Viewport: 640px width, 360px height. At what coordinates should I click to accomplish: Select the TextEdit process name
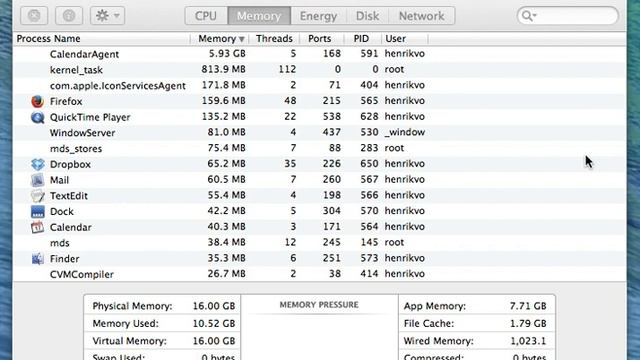69,196
